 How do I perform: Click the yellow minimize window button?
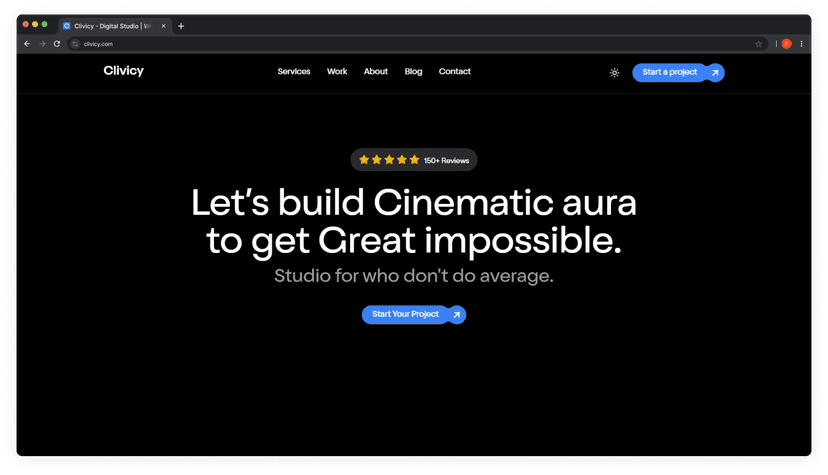35,24
